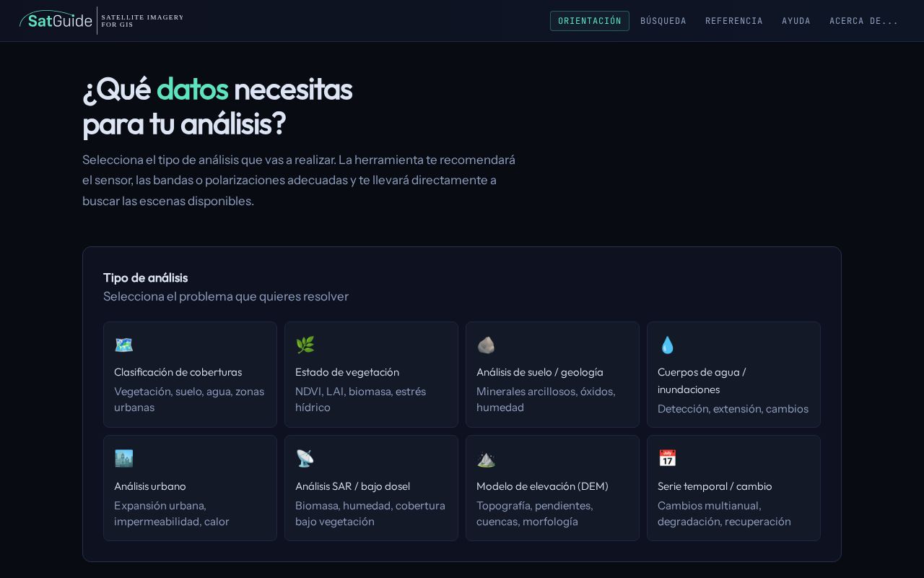Select the Análisis de suelo / geología title
Viewport: 924px width, 578px height.
(540, 372)
